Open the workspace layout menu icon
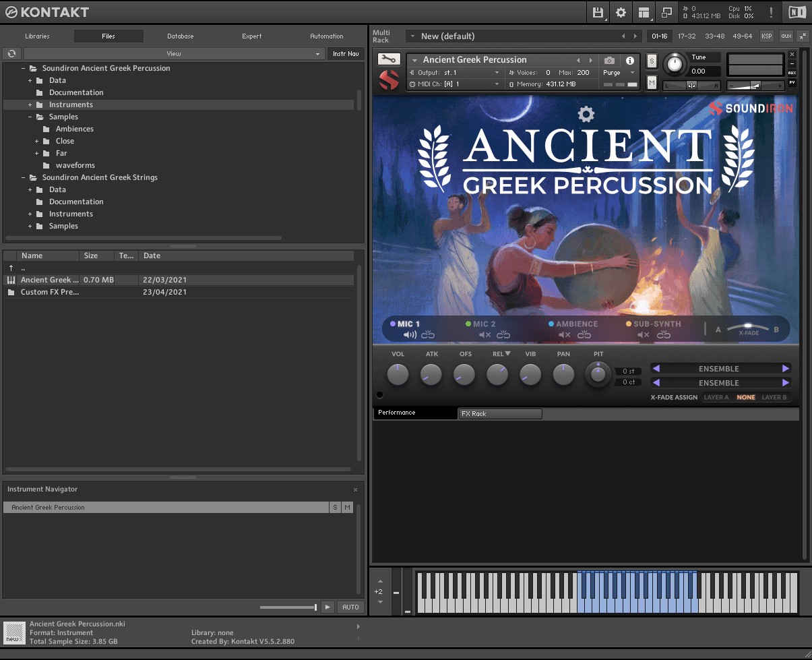This screenshot has height=660, width=812. pos(644,12)
